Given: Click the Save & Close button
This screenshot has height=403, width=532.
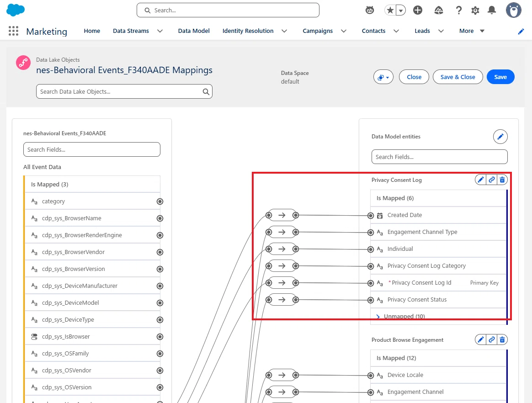Looking at the screenshot, I should coord(458,77).
